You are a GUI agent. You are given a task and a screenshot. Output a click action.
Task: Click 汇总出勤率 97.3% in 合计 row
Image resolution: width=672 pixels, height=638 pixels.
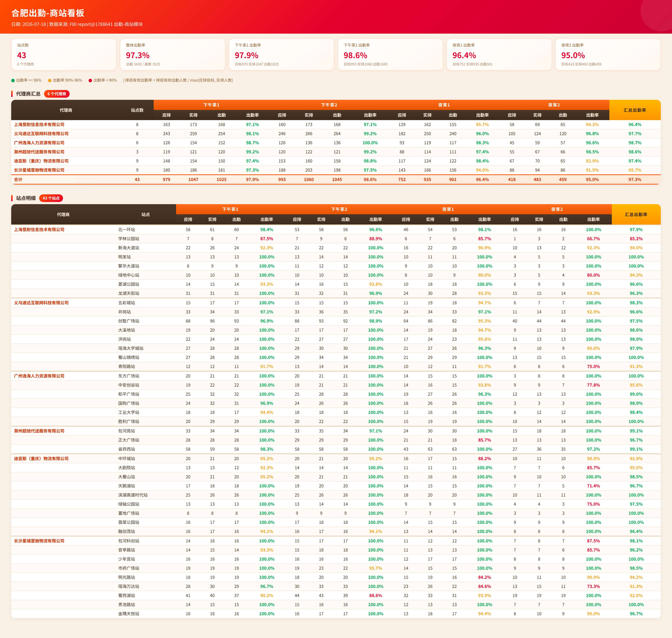635,180
